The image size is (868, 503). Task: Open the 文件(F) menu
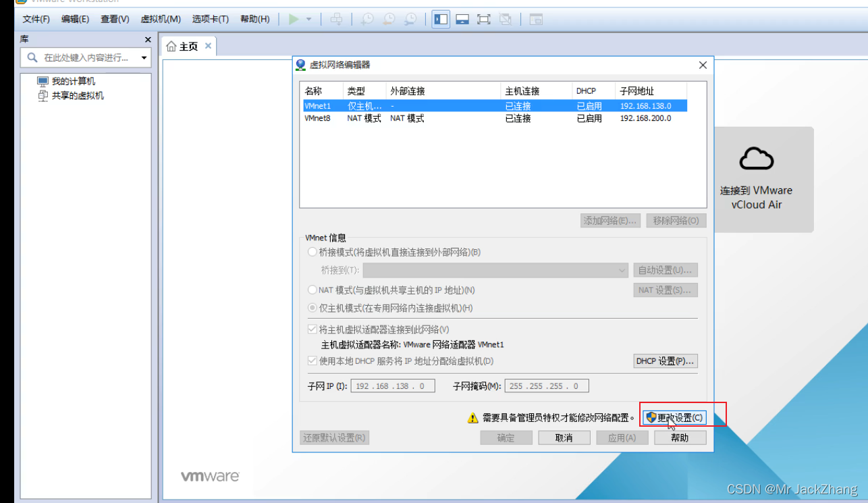pyautogui.click(x=36, y=19)
